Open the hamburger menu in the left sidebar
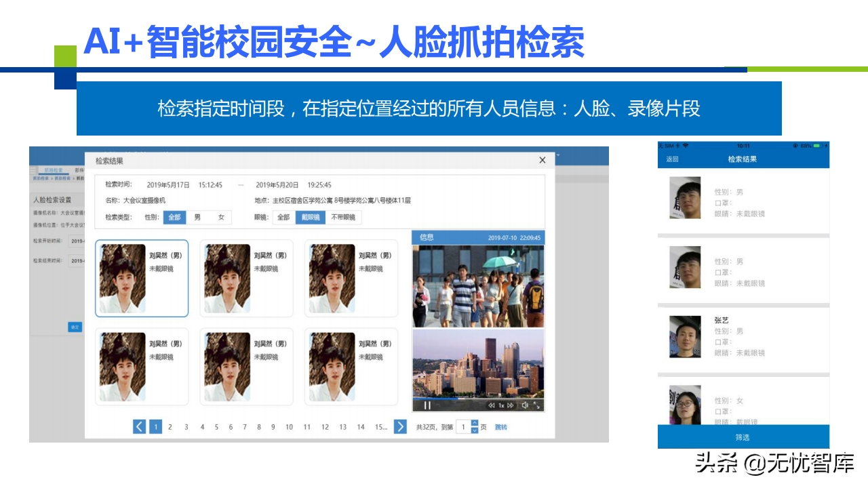The image size is (868, 488). tap(33, 169)
